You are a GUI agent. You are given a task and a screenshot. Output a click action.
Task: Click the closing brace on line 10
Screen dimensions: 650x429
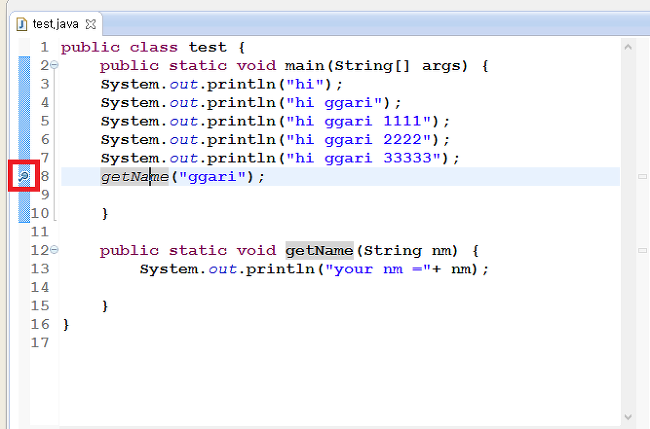pyautogui.click(x=105, y=213)
